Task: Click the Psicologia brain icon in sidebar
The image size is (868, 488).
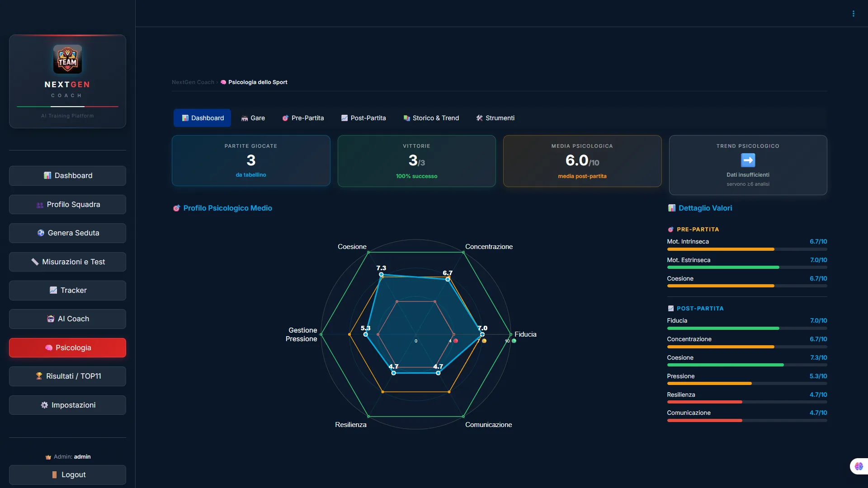Action: click(49, 348)
